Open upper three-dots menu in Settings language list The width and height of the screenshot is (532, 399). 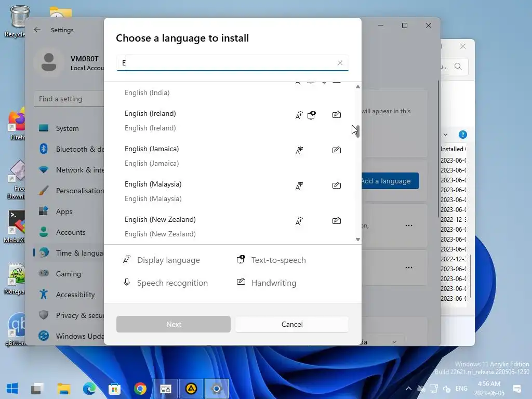[409, 225]
